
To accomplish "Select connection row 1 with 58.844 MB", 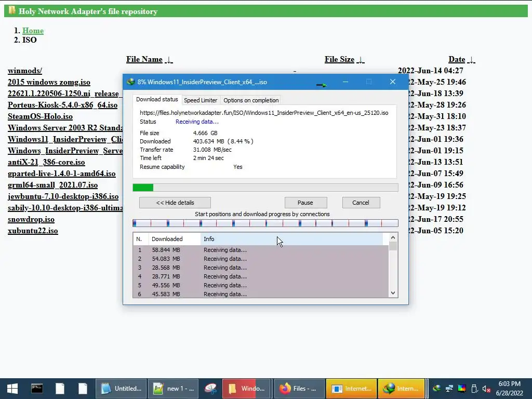I will (261, 250).
